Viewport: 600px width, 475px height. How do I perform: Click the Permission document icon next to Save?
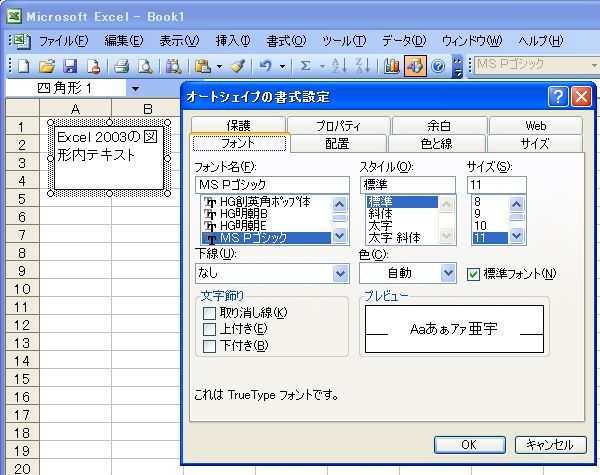[93, 66]
